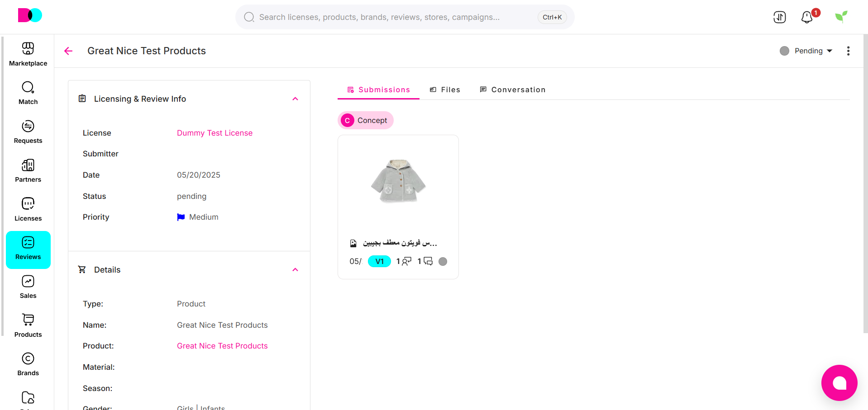
Task: Click the comments count icon on card
Action: pyautogui.click(x=428, y=261)
